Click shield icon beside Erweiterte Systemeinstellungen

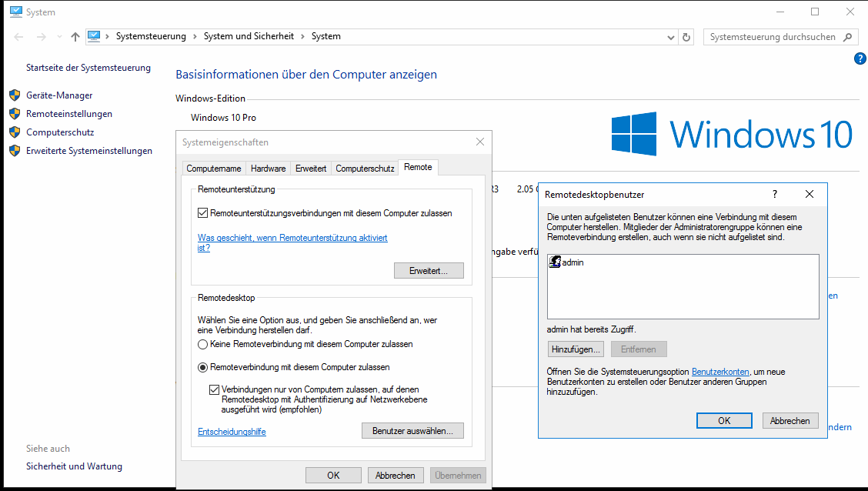click(15, 151)
